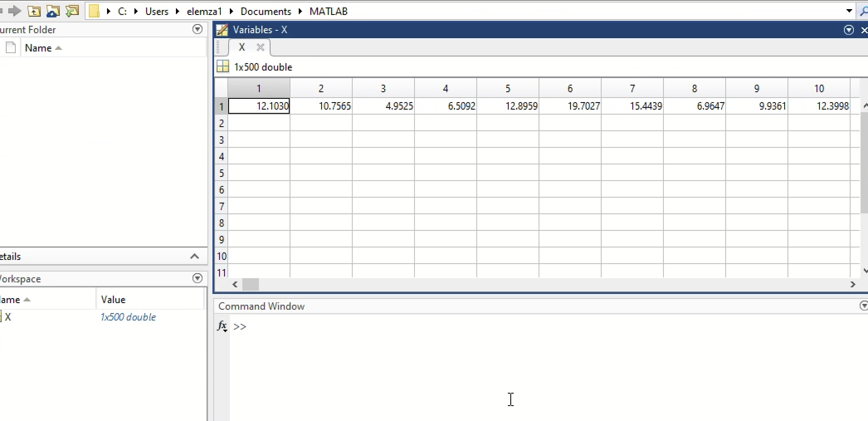The width and height of the screenshot is (868, 421).
Task: Click cell with value 6.9647
Action: 695,106
